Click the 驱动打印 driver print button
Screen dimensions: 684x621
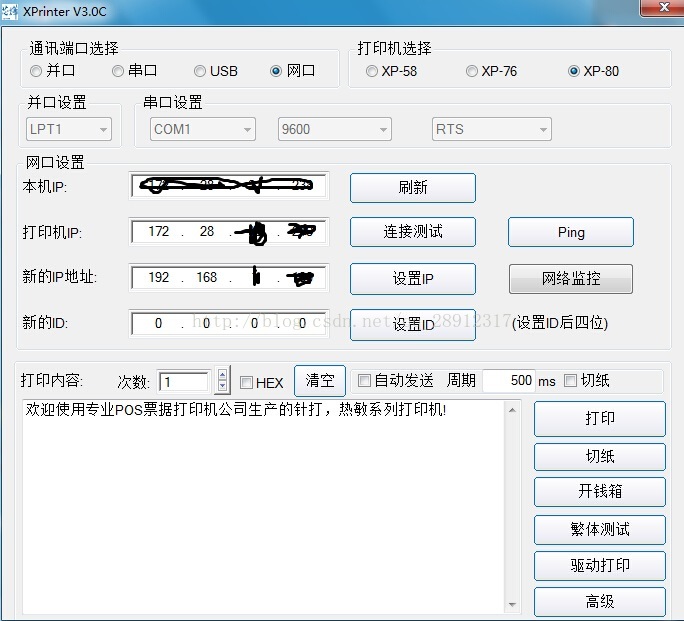pos(600,566)
